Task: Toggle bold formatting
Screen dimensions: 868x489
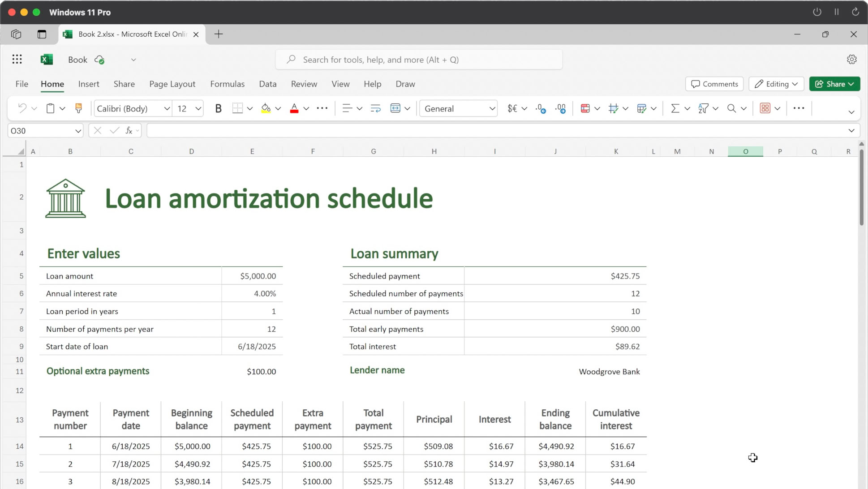Action: (x=218, y=108)
